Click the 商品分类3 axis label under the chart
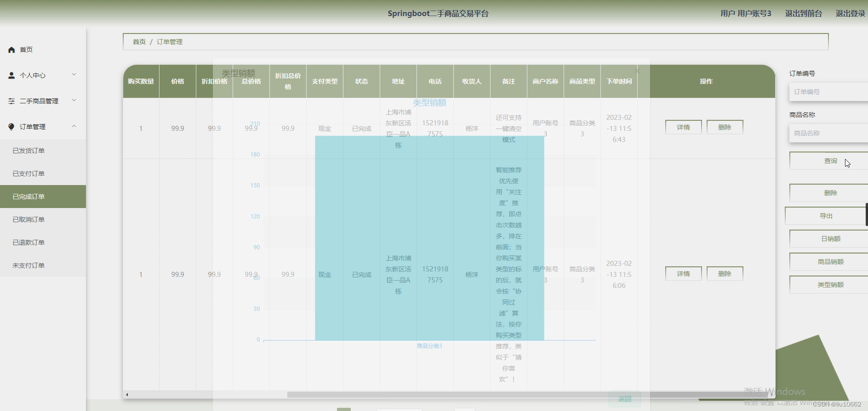868x411 pixels. point(429,346)
